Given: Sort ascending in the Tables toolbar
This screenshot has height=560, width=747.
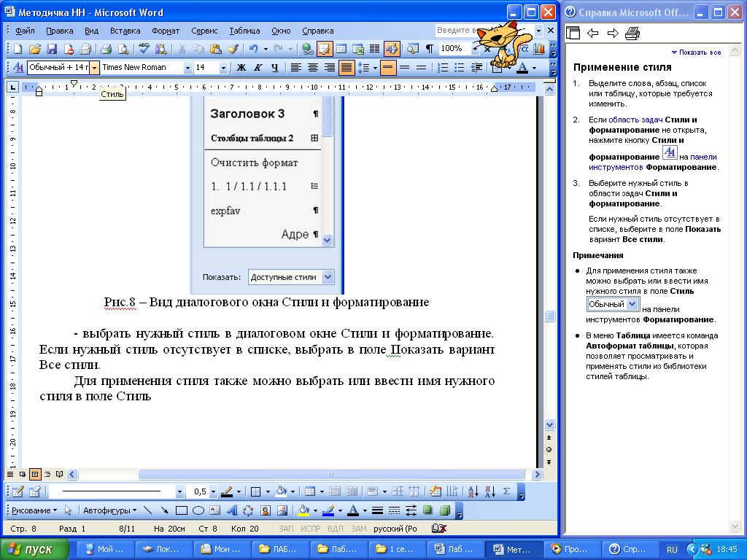Looking at the screenshot, I should (473, 491).
